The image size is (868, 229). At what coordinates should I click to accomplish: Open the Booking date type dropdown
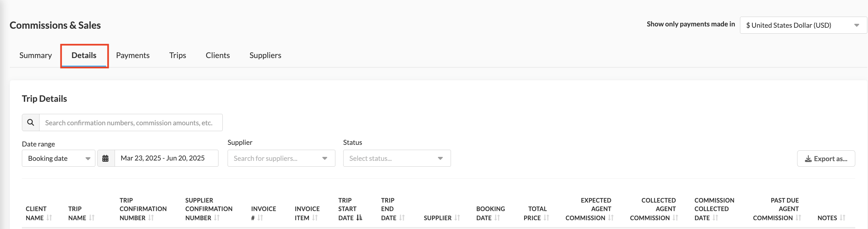pos(59,158)
